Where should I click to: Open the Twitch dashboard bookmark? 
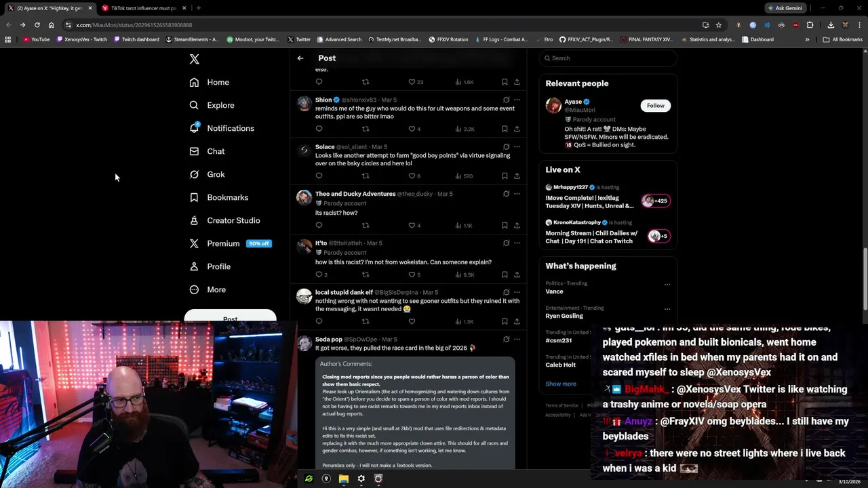tap(136, 39)
